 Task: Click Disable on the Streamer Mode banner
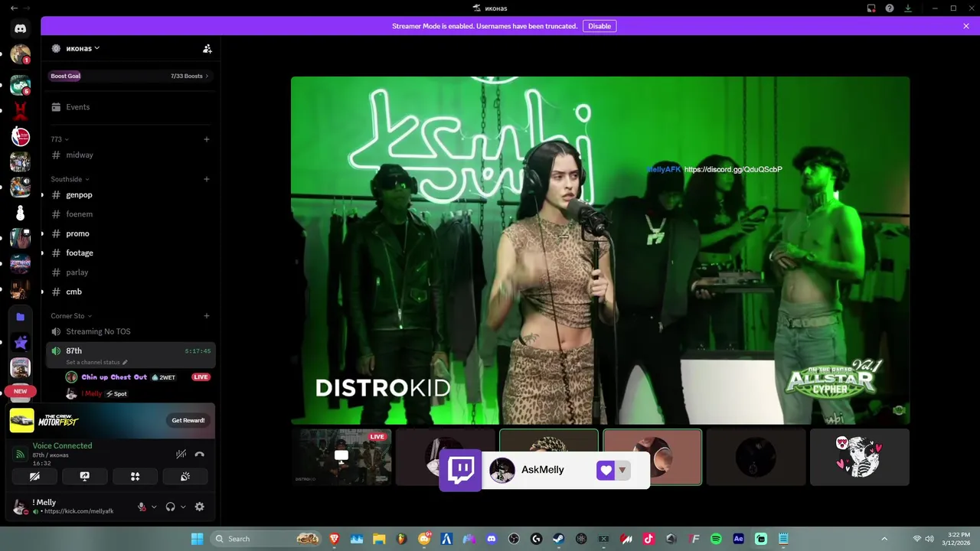599,26
